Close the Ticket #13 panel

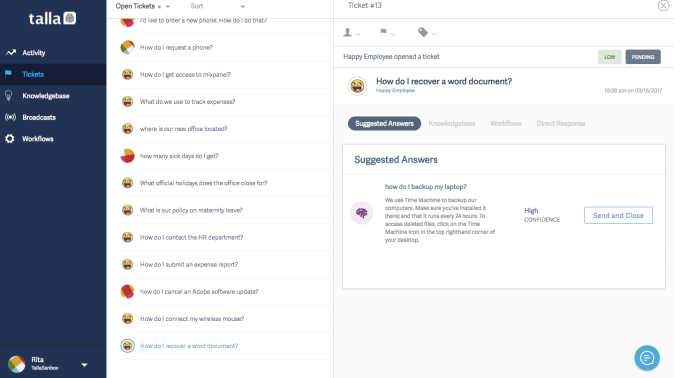[x=663, y=6]
